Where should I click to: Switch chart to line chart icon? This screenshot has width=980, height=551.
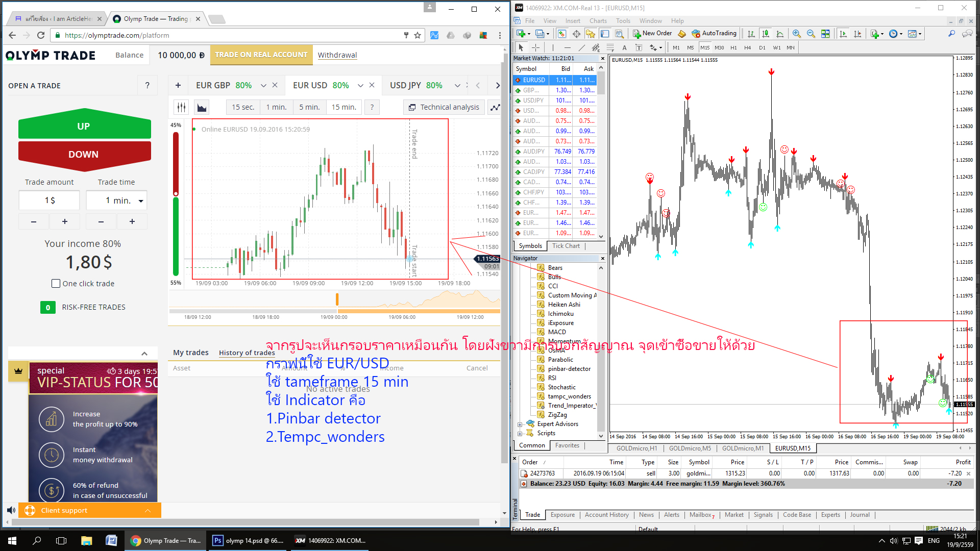tap(780, 34)
